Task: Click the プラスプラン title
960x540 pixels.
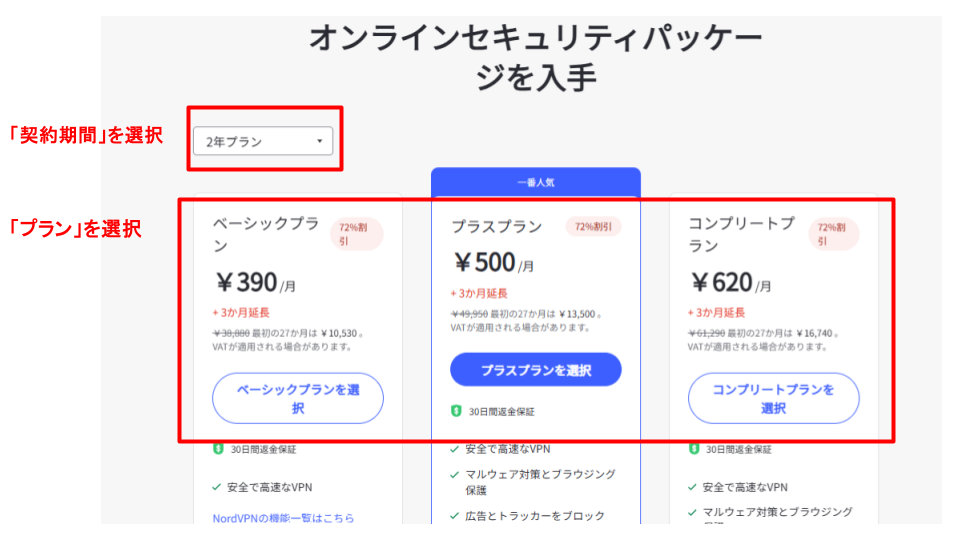Action: (x=497, y=227)
